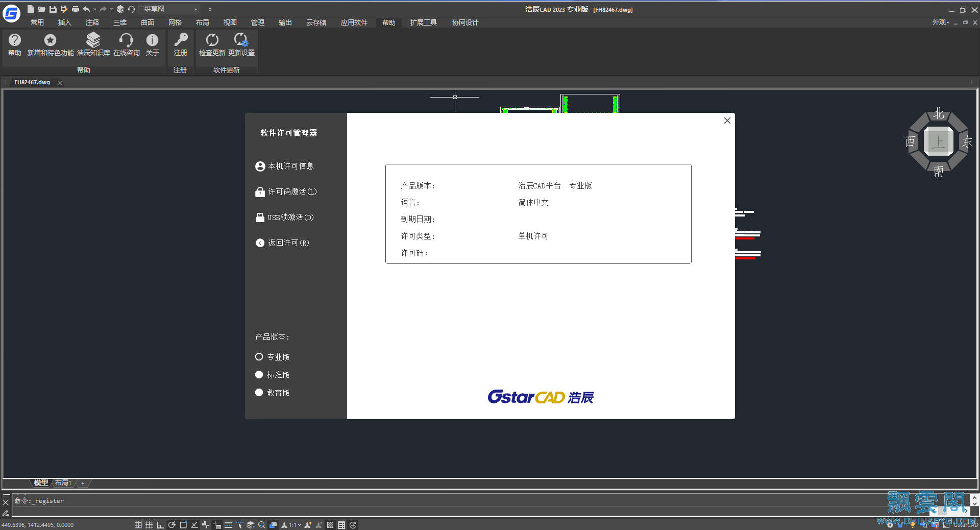Toggle grid display in status bar

point(149,525)
